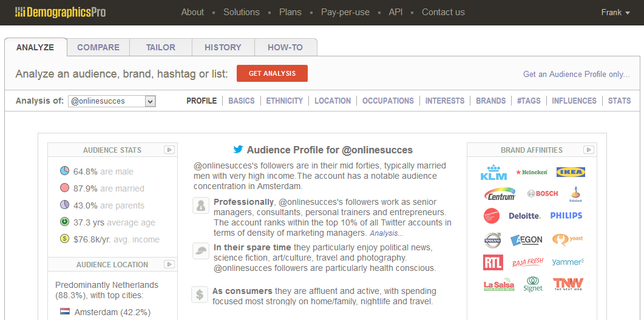Click the Yoast brand logo
The width and height of the screenshot is (644, 320).
point(567,239)
